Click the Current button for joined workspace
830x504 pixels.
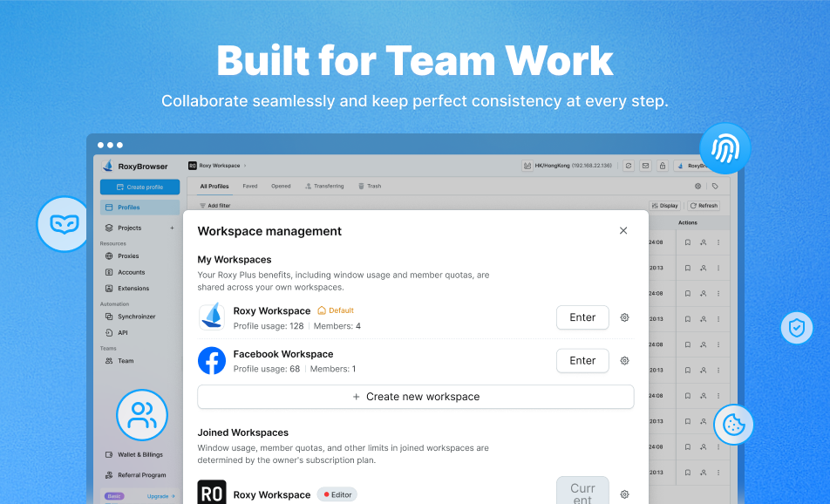click(582, 491)
